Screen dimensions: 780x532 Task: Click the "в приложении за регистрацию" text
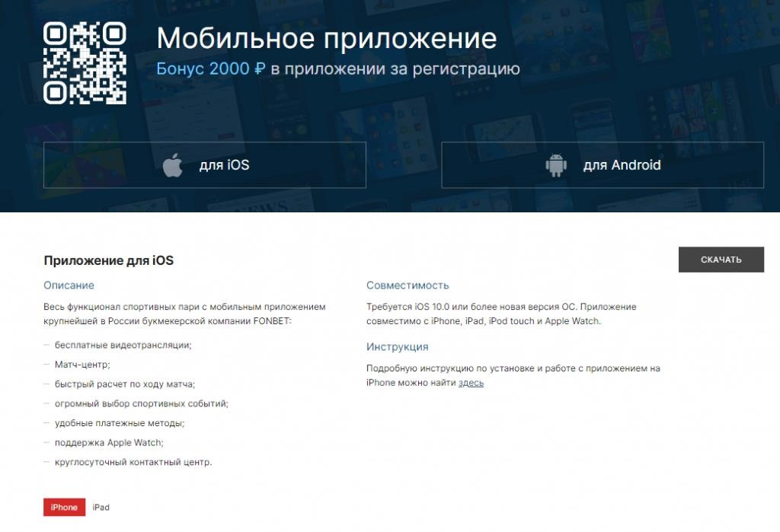[395, 68]
